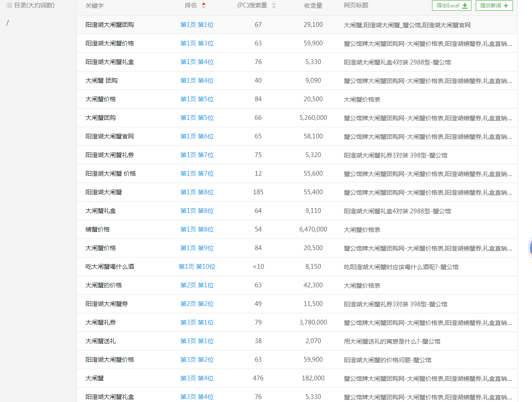Click the 收录量 column header
Viewport: 532px width, 402px height.
(313, 6)
